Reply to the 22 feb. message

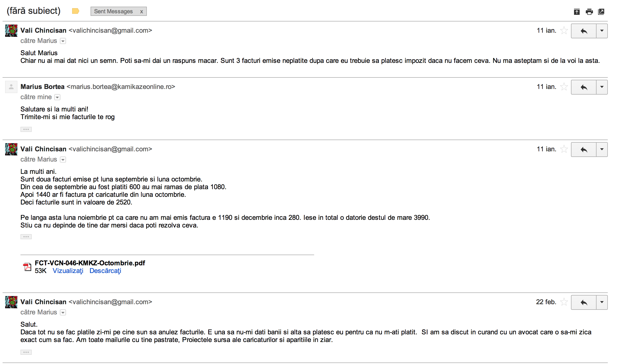583,302
